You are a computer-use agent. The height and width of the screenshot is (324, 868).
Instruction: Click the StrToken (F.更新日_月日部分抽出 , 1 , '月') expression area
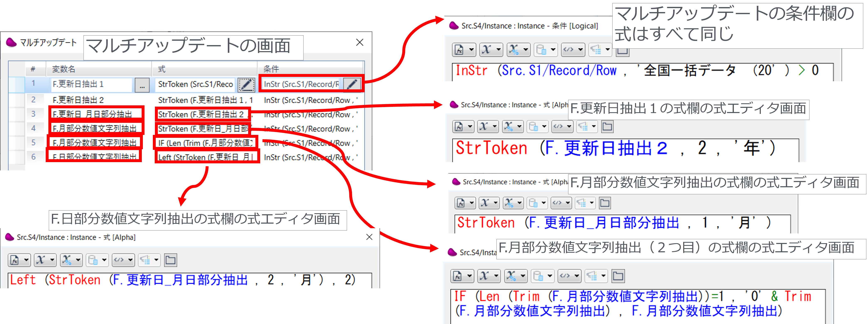(623, 224)
